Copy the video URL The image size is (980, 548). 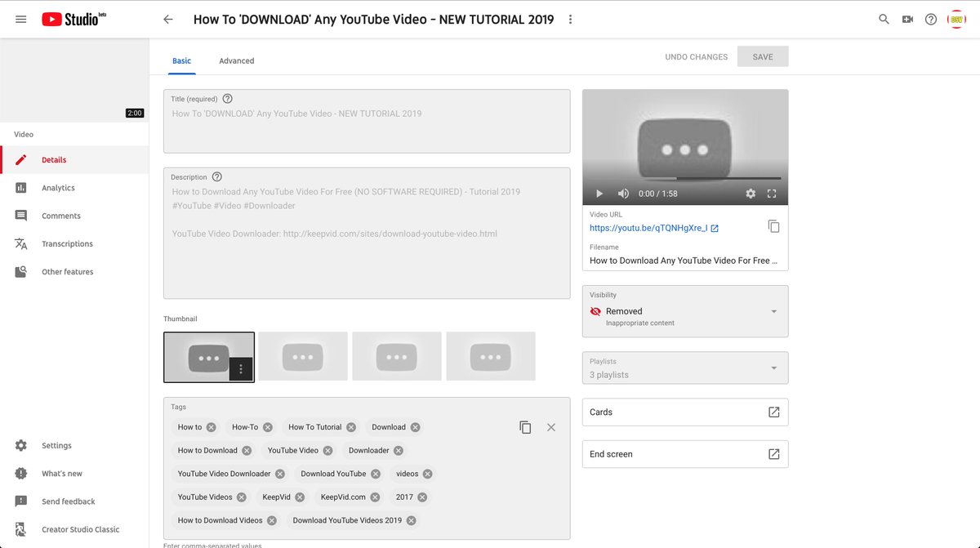(x=774, y=226)
